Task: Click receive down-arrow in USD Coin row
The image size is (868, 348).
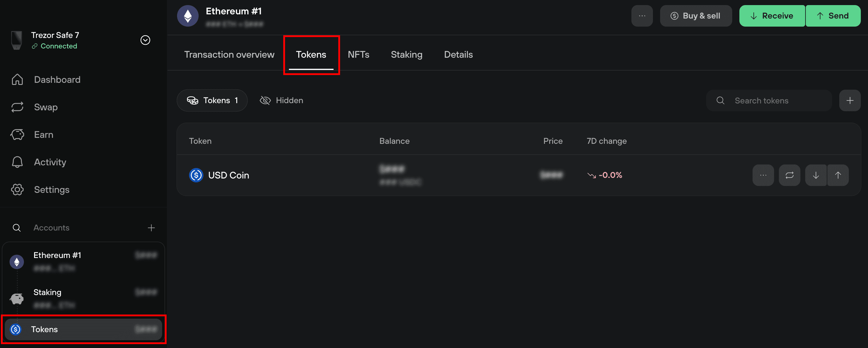Action: pos(816,175)
